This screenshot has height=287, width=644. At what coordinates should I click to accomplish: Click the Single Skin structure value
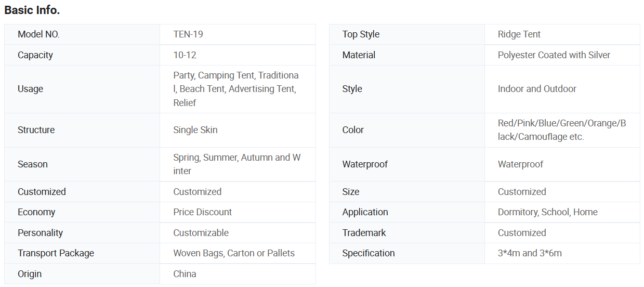(x=195, y=130)
